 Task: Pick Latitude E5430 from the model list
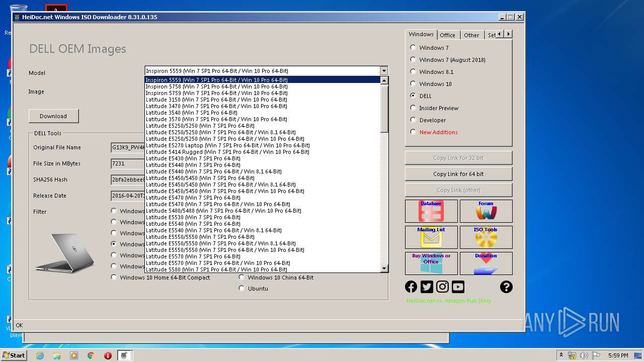pos(262,158)
